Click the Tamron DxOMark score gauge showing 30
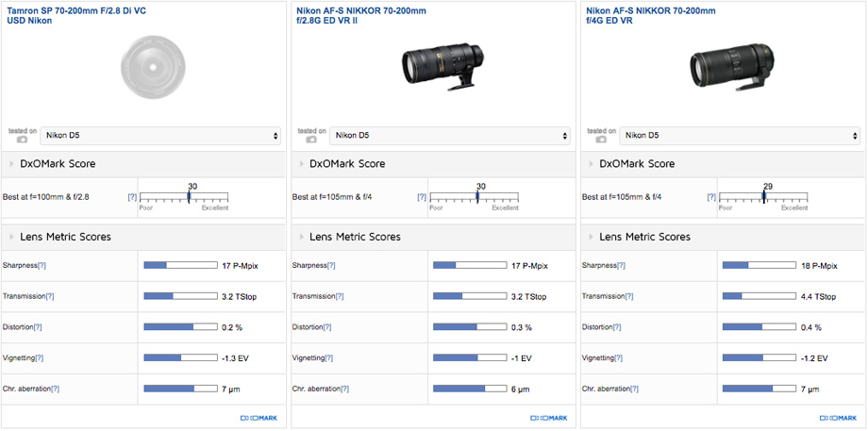The image size is (868, 431). pyautogui.click(x=184, y=197)
